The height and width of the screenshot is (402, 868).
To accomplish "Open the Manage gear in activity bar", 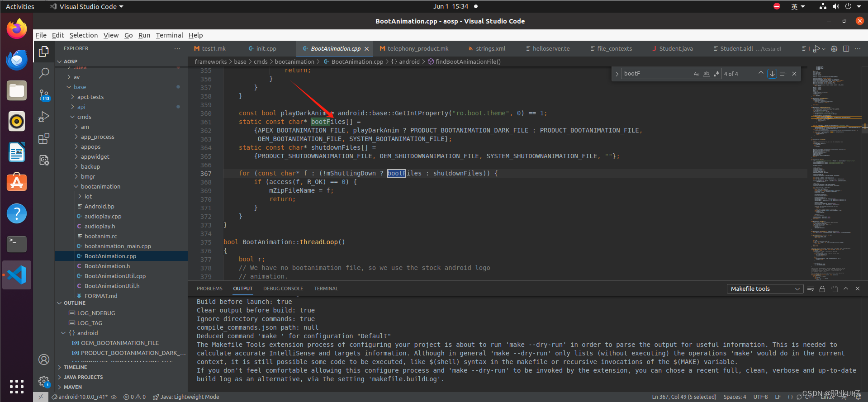I will (x=44, y=382).
